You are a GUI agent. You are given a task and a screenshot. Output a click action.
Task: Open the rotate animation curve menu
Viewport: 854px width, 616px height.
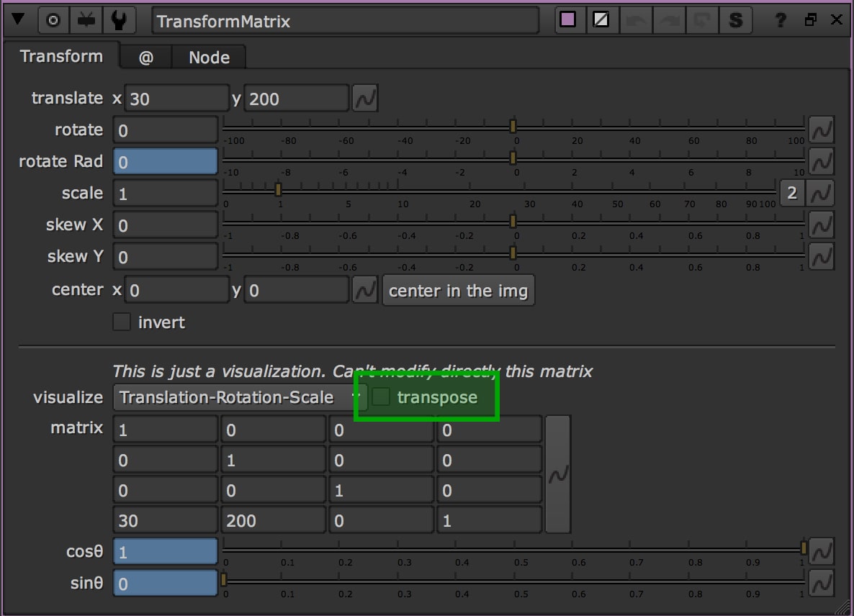[822, 130]
